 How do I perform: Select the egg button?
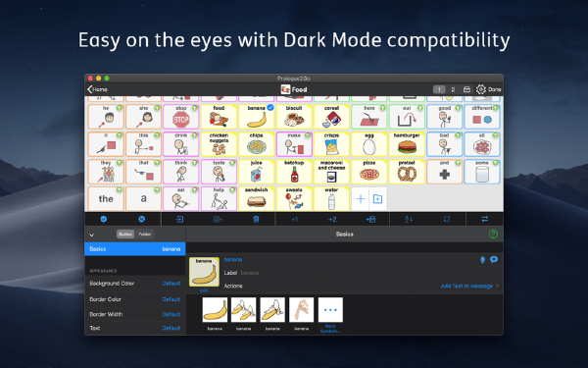369,144
